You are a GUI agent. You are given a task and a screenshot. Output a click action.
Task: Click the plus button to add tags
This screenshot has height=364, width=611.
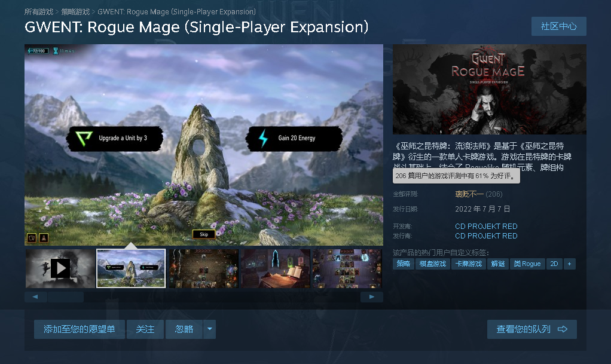click(569, 264)
